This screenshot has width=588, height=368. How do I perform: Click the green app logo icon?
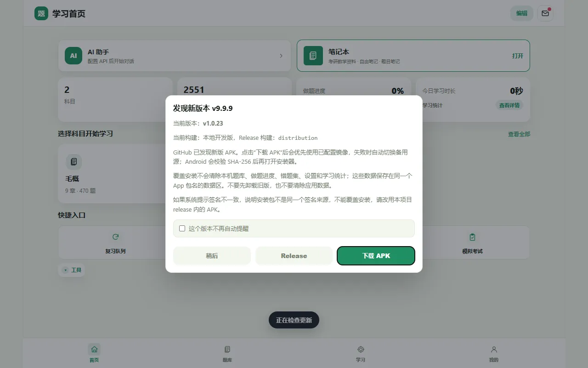pyautogui.click(x=41, y=13)
